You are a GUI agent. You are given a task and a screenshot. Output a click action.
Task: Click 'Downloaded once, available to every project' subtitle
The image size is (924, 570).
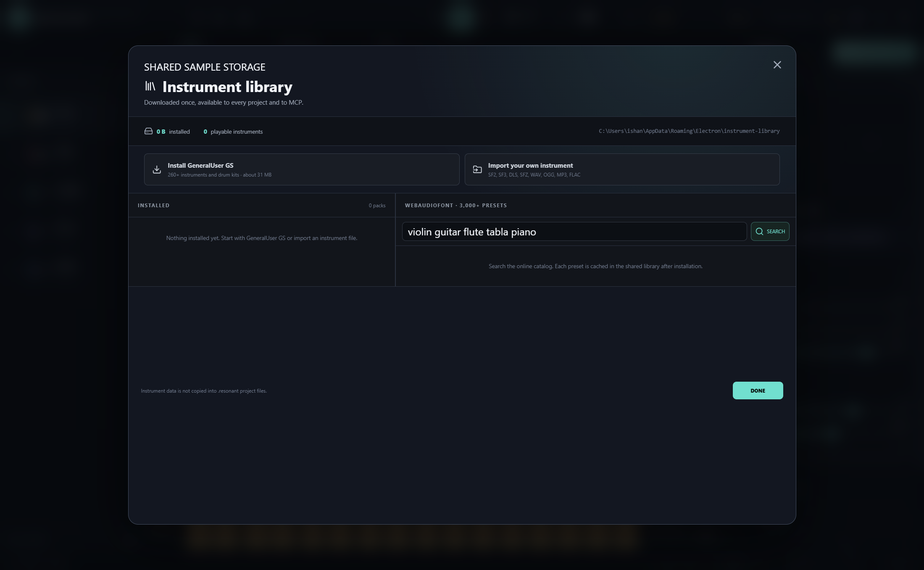pyautogui.click(x=224, y=103)
